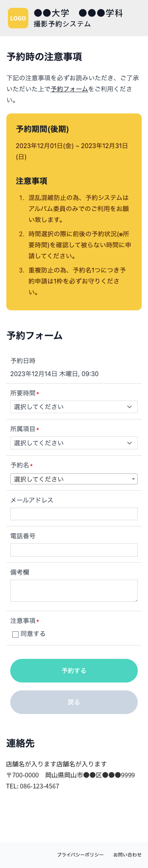Check the 同意する checkbox
Image resolution: width=148 pixels, height=868 pixels.
tap(15, 634)
